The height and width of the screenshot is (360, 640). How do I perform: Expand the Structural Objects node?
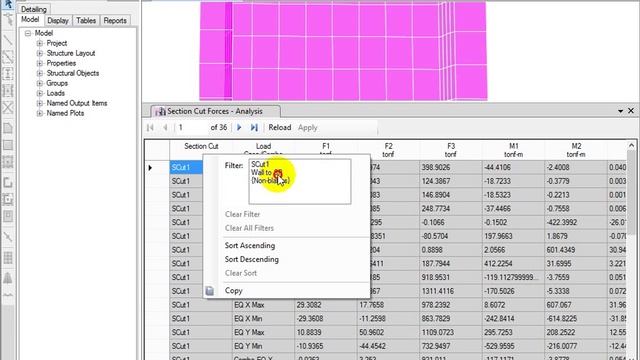pos(40,73)
